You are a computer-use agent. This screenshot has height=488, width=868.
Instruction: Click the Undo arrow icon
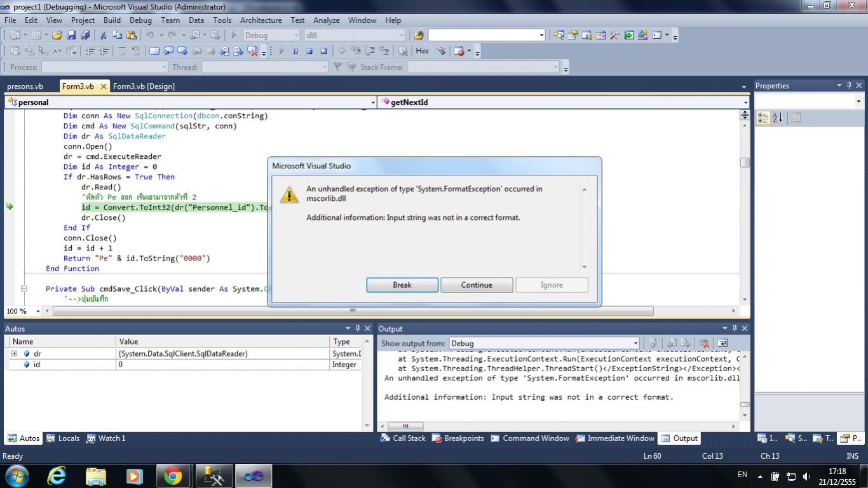(x=150, y=36)
